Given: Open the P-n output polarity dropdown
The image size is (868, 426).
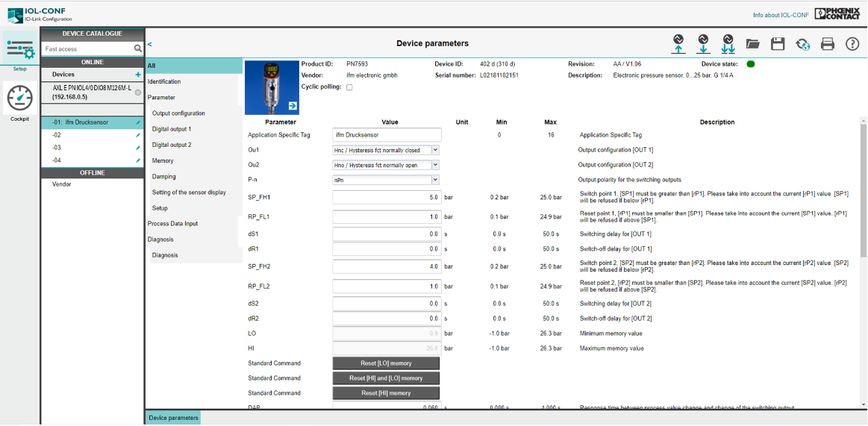Looking at the screenshot, I should coord(386,180).
